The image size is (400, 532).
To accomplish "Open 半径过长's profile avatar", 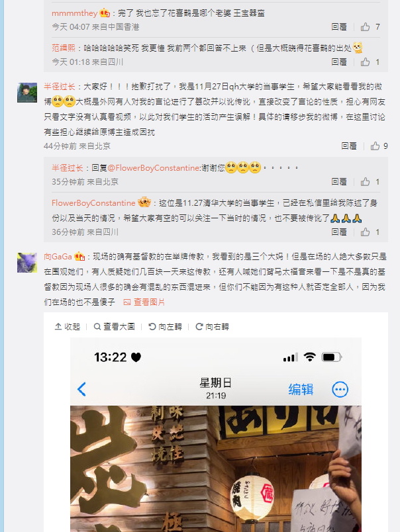I will tap(27, 92).
